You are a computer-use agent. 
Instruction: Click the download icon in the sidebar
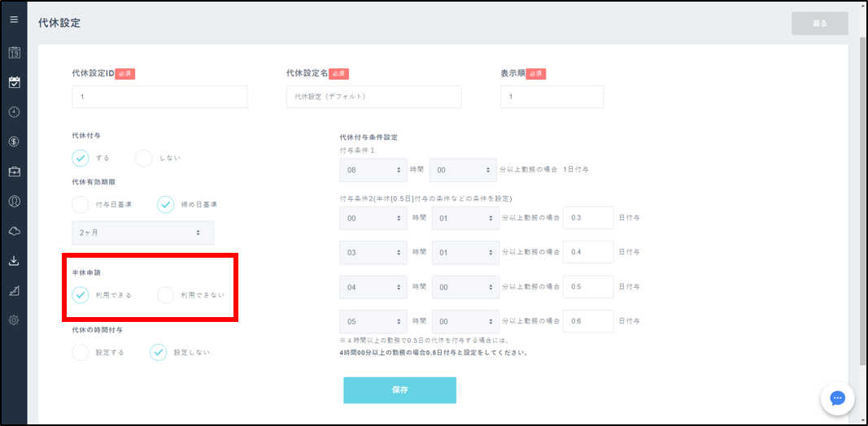(14, 261)
